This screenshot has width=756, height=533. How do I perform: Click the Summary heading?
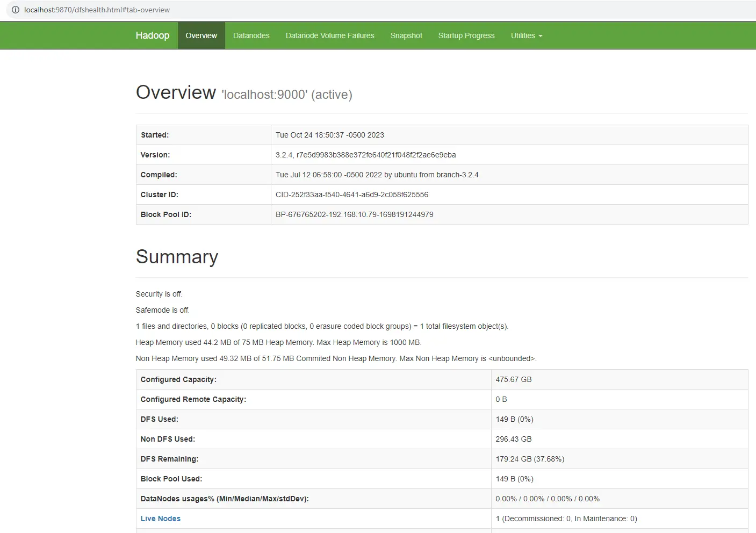177,257
